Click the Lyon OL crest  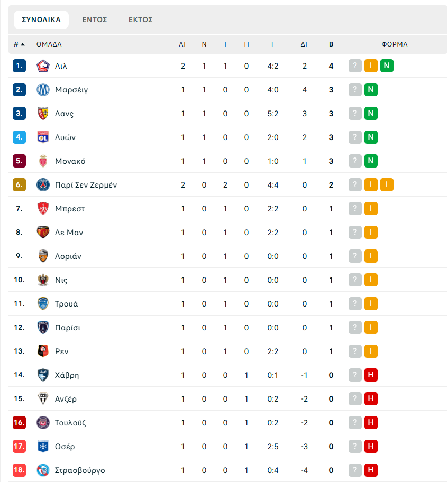pyautogui.click(x=43, y=137)
